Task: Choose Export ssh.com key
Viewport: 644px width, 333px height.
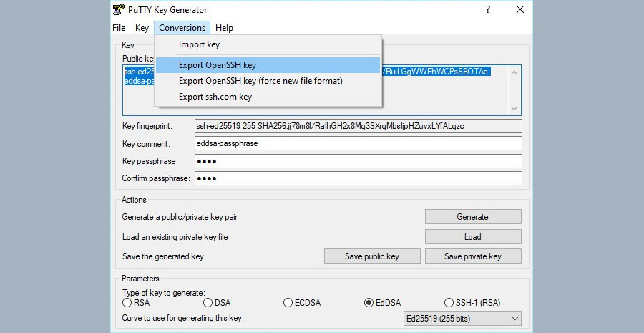Action: click(268, 97)
